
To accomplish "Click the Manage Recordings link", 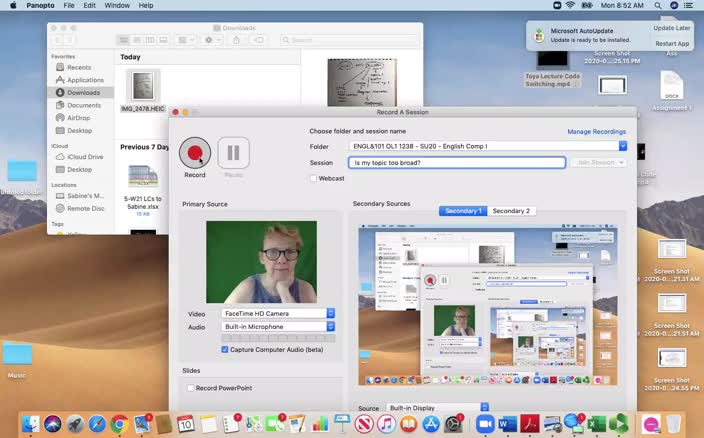I will point(596,131).
